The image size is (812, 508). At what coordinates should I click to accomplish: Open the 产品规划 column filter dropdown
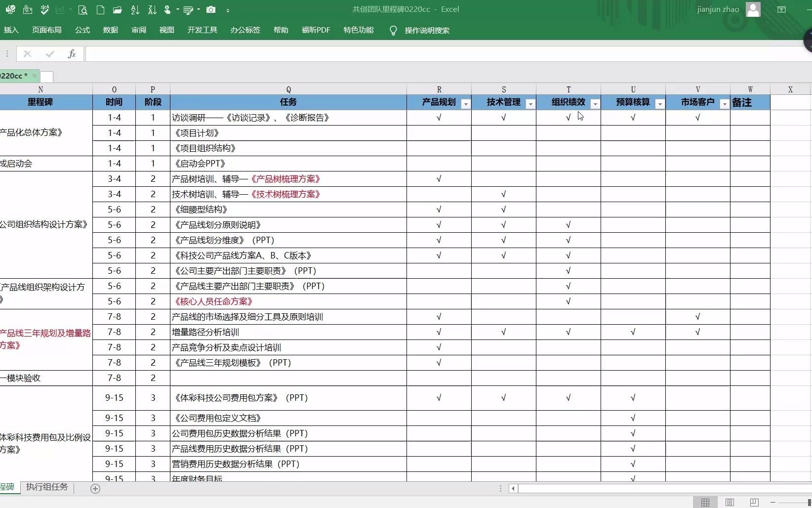click(x=465, y=104)
